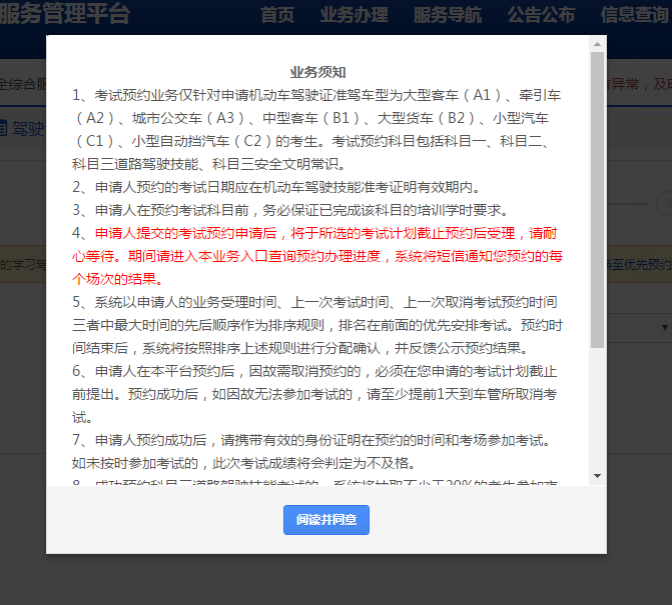The height and width of the screenshot is (605, 672).
Task: Click the 业务须知 dialog title
Action: coord(318,72)
